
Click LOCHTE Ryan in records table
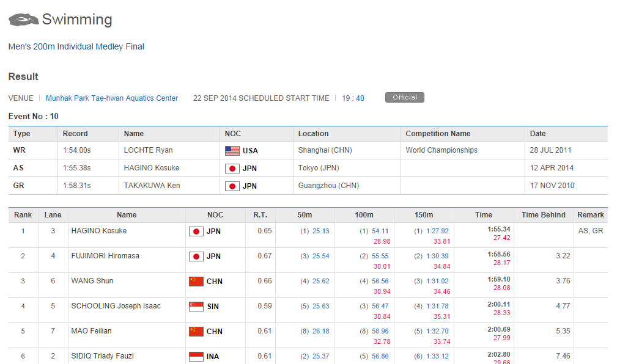coord(147,150)
